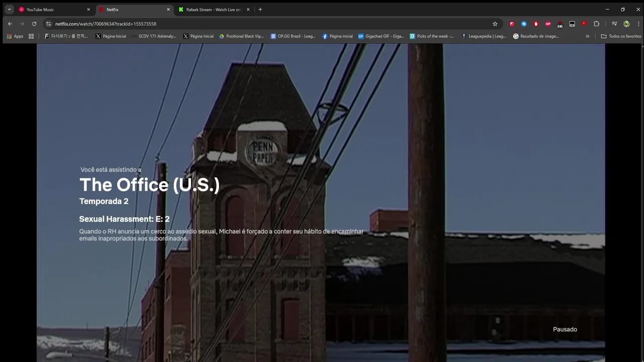The width and height of the screenshot is (644, 362).
Task: Open the first X Página Inicial bookmark
Action: click(x=111, y=36)
